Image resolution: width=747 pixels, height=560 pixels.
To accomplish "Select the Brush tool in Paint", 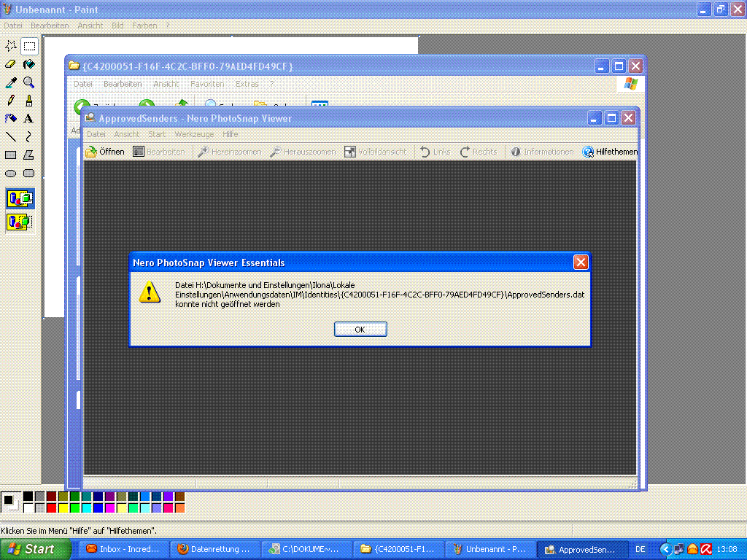I will pos(29,101).
